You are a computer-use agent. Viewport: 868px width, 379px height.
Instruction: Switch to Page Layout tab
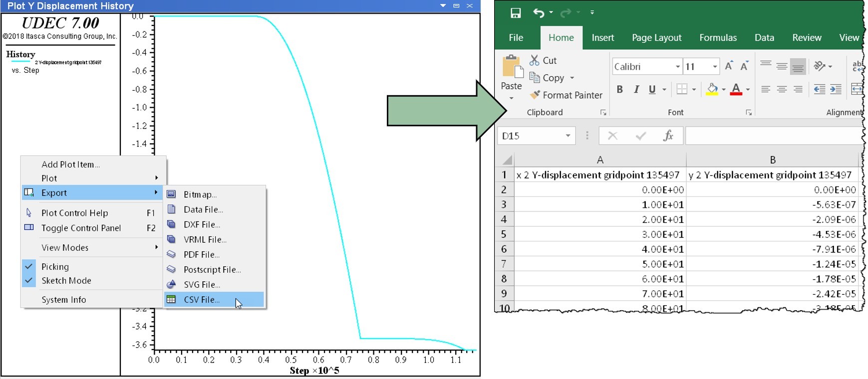point(656,37)
